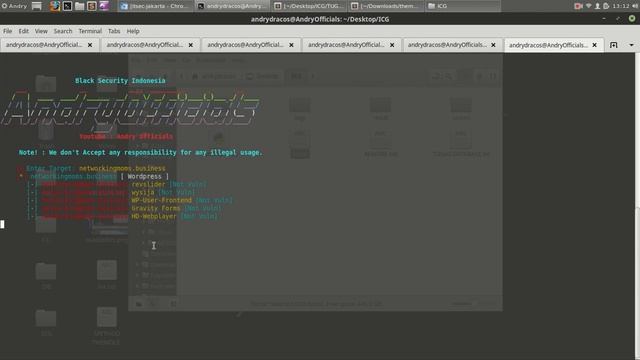Click the terminal vertical scrollbar

tap(637, 206)
